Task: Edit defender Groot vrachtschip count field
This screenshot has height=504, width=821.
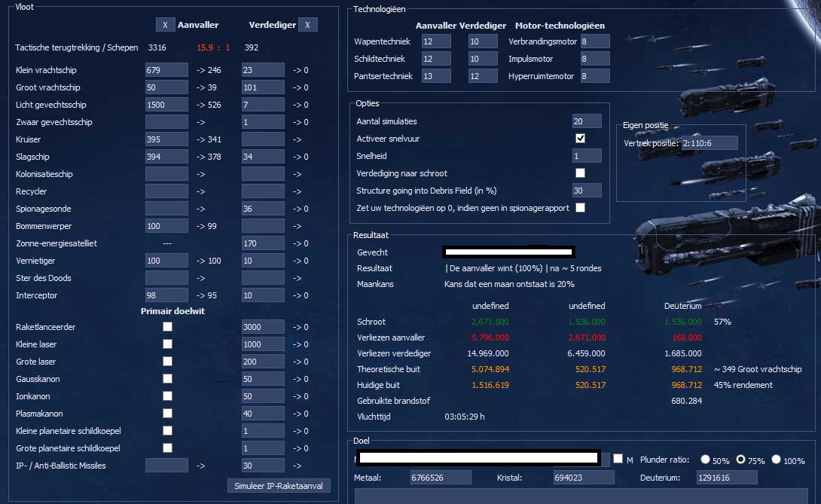Action: (x=263, y=87)
